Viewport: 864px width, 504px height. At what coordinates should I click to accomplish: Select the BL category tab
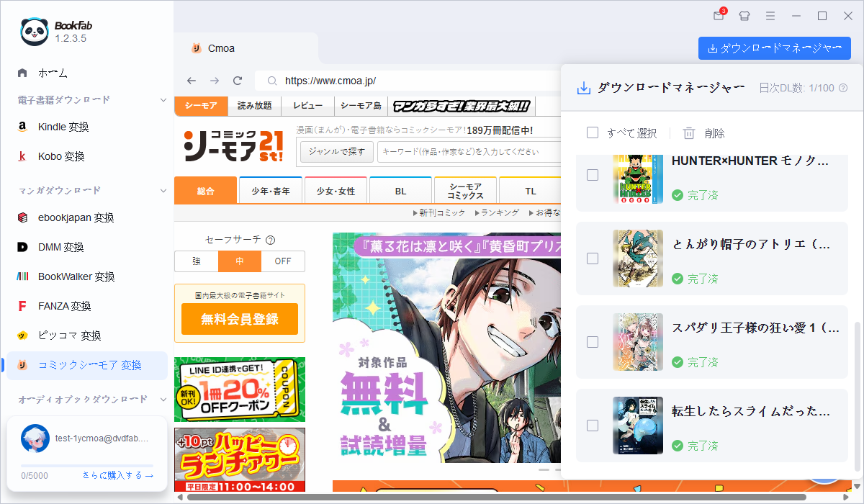401,191
